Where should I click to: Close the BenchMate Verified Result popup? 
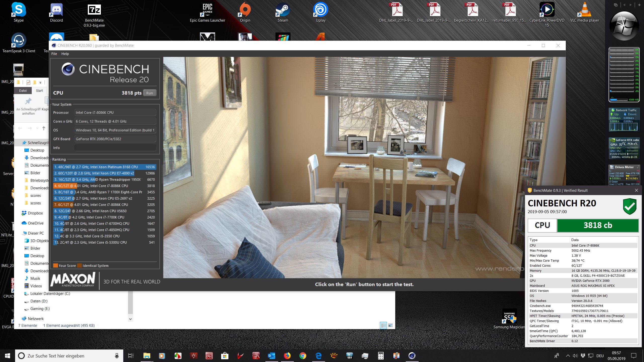tap(636, 190)
